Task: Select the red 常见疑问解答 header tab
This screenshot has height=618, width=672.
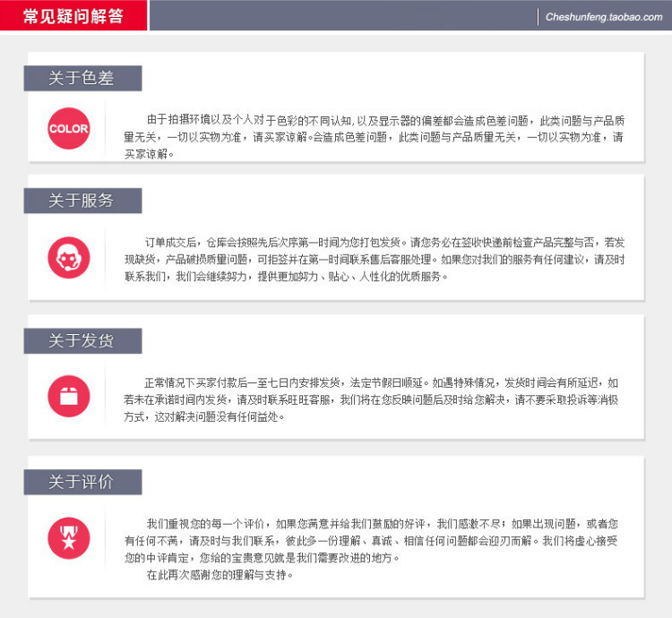Action: (73, 16)
